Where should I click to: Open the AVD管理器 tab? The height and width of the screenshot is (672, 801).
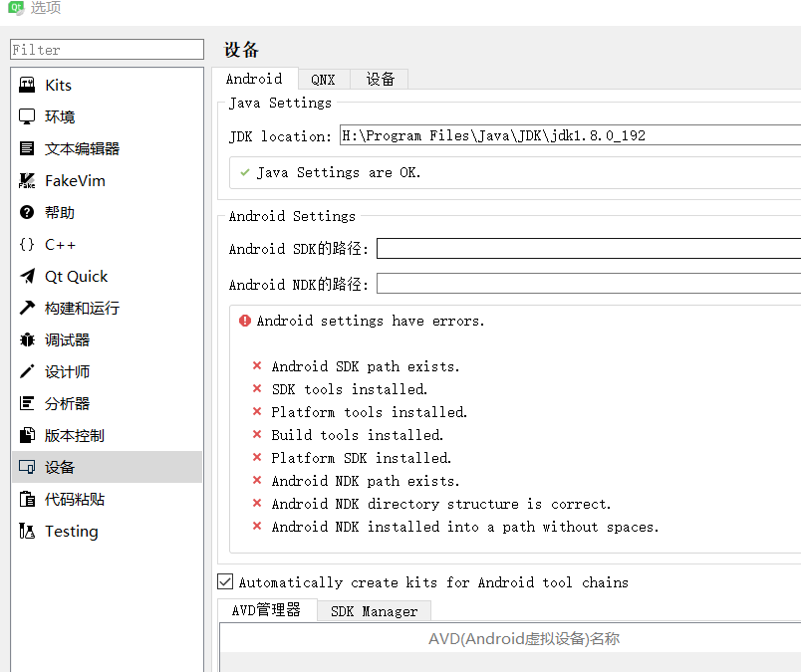click(266, 610)
